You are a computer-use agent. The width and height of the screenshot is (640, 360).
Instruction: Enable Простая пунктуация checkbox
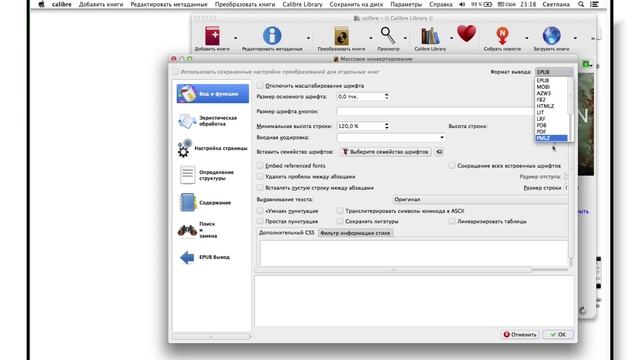[260, 221]
